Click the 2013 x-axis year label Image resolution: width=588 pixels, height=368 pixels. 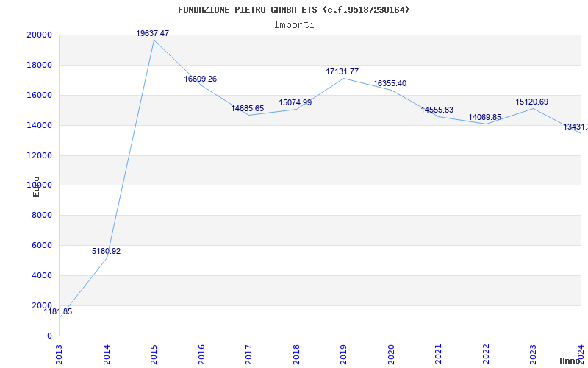pos(59,355)
